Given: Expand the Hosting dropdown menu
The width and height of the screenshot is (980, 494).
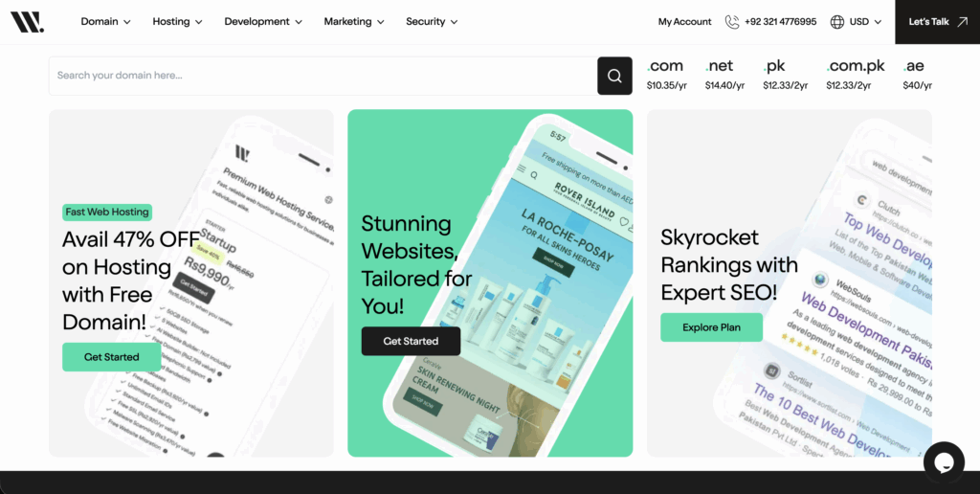Looking at the screenshot, I should (177, 22).
